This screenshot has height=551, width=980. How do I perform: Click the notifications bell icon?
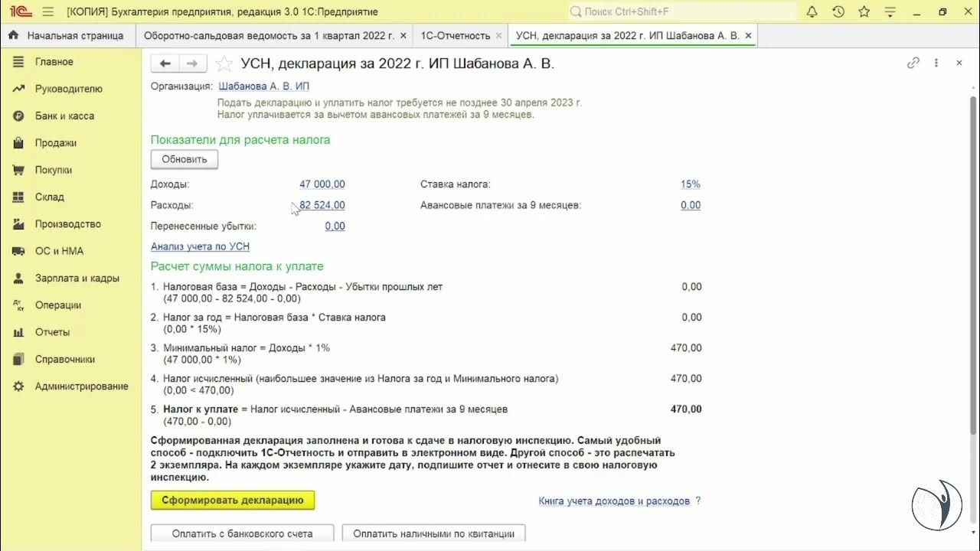point(812,11)
